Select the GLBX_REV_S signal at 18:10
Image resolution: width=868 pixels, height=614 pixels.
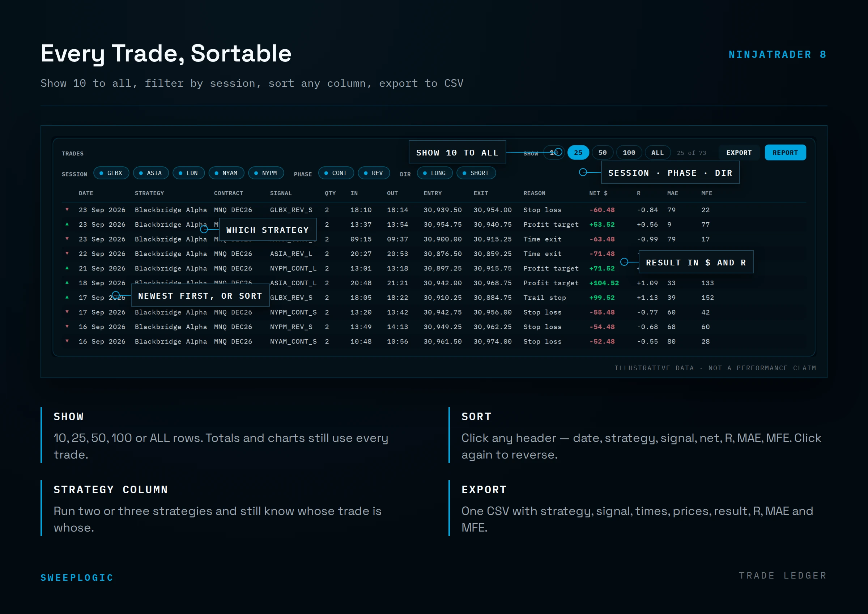coord(291,210)
